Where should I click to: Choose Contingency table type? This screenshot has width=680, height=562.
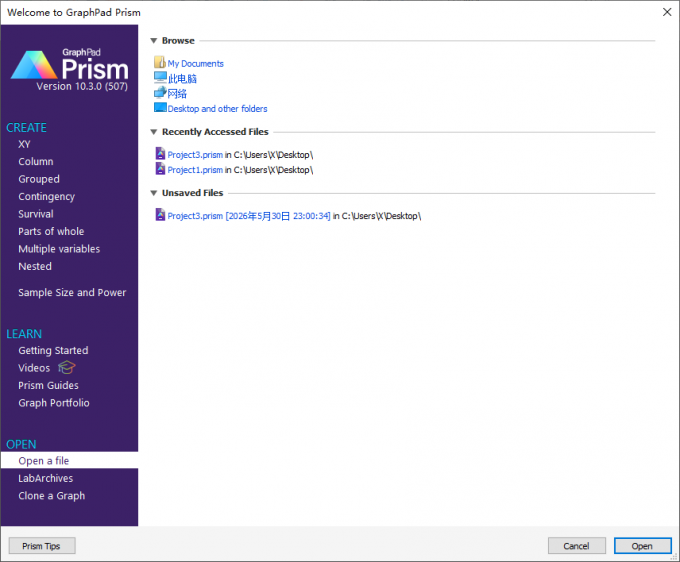click(46, 197)
